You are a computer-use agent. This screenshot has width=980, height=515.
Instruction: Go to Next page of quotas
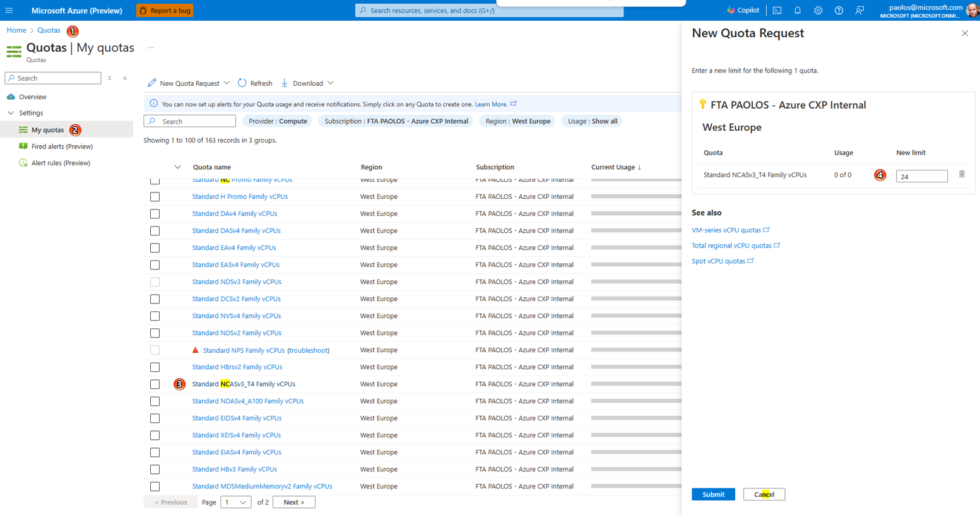(294, 502)
